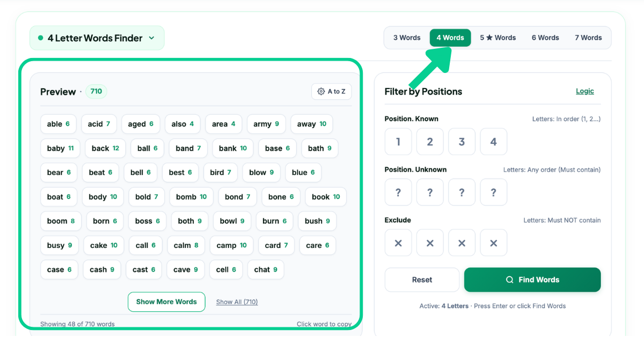Open the Show All (710) link
This screenshot has width=644, height=337.
tap(237, 302)
